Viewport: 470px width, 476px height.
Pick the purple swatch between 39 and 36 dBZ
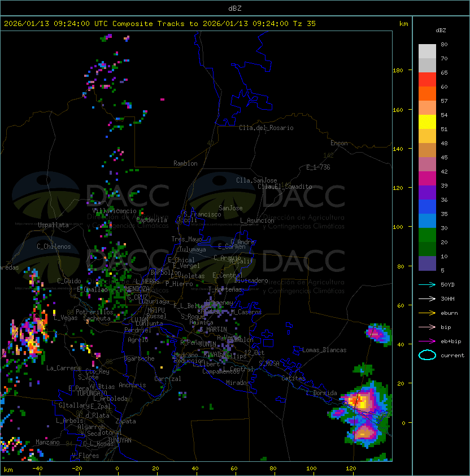[x=427, y=192]
